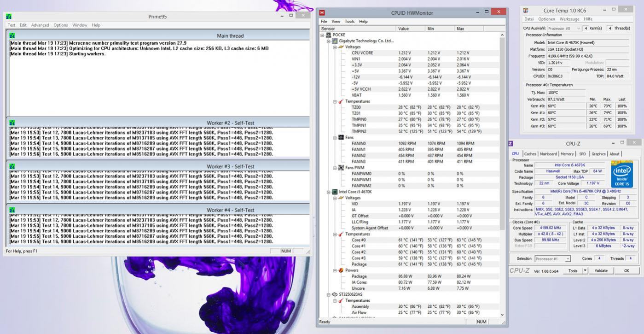Click the thermometer icon beside Gigabyte Temperatures

point(341,101)
